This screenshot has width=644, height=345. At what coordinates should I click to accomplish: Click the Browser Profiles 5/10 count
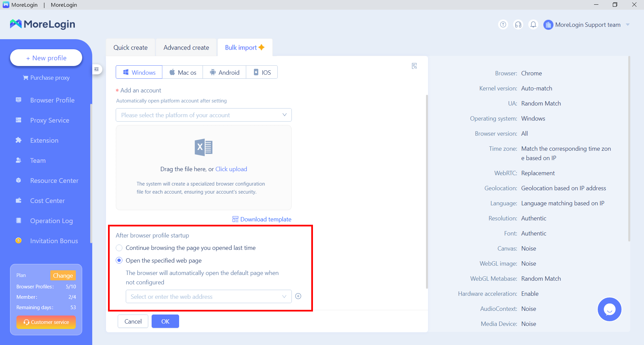[x=71, y=287]
